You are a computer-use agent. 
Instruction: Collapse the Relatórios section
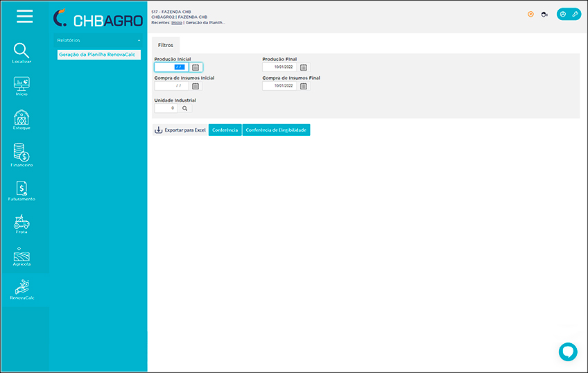[x=138, y=40]
